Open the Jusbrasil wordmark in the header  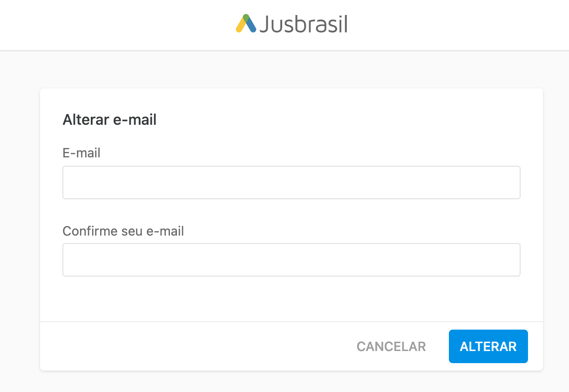click(304, 24)
